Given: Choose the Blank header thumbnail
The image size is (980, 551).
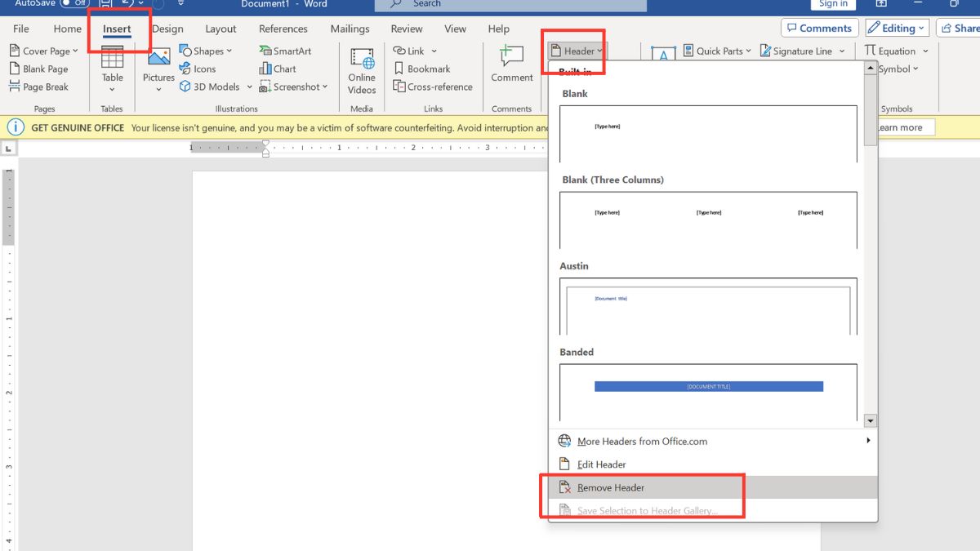Looking at the screenshot, I should point(708,134).
